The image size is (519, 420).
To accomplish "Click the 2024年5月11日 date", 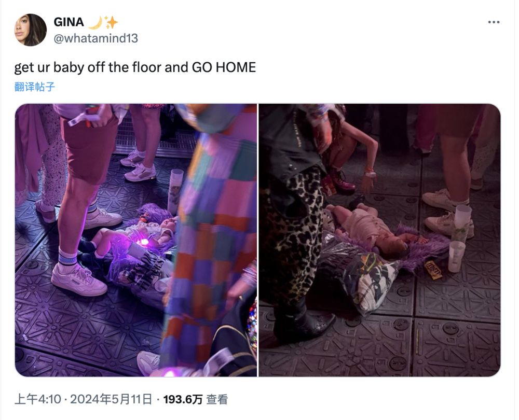I will 111,399.
